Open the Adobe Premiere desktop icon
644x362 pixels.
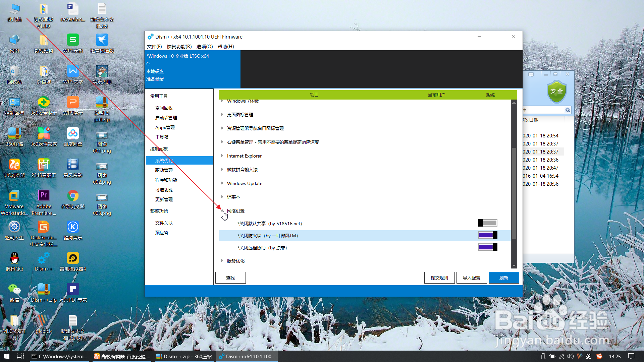click(x=44, y=196)
